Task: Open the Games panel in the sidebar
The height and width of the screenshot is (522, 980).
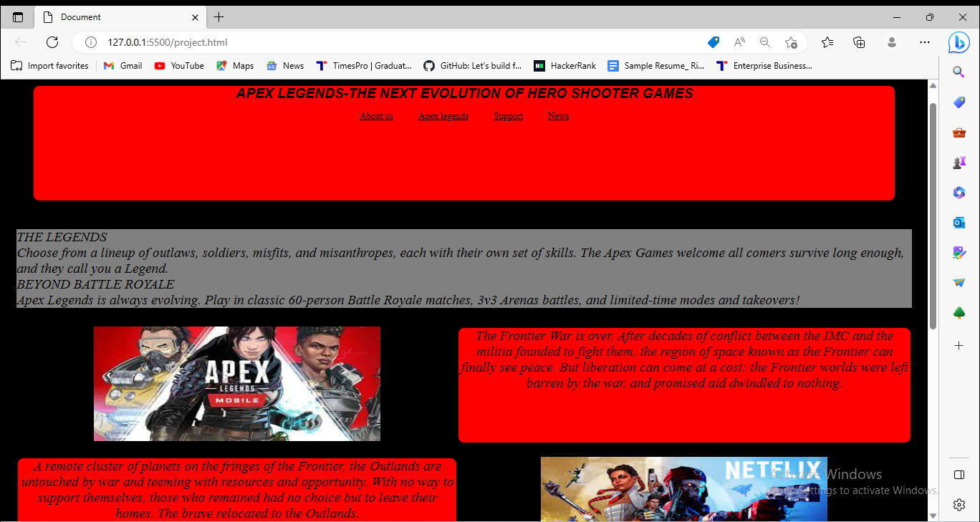Action: 959,162
